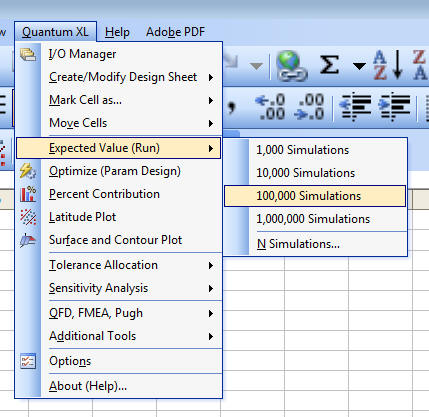Open Quantum XL Options
Viewport: 429px width, 417px height.
[x=119, y=361]
